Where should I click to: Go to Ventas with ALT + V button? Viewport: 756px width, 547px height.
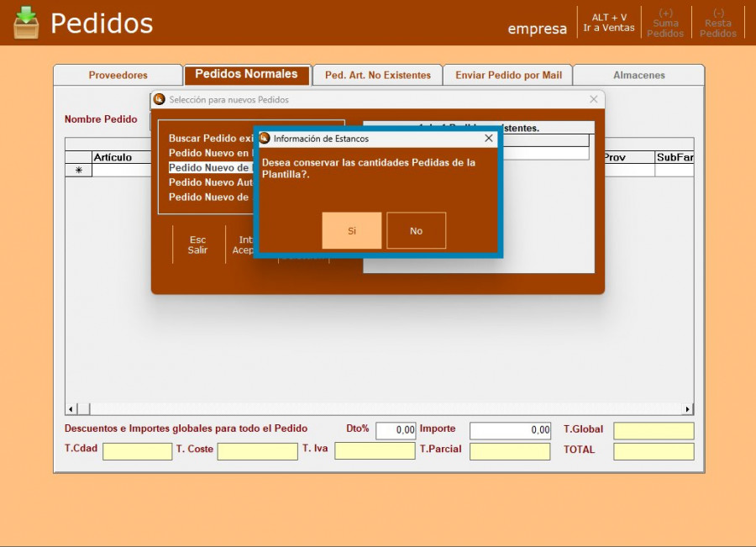tap(609, 23)
